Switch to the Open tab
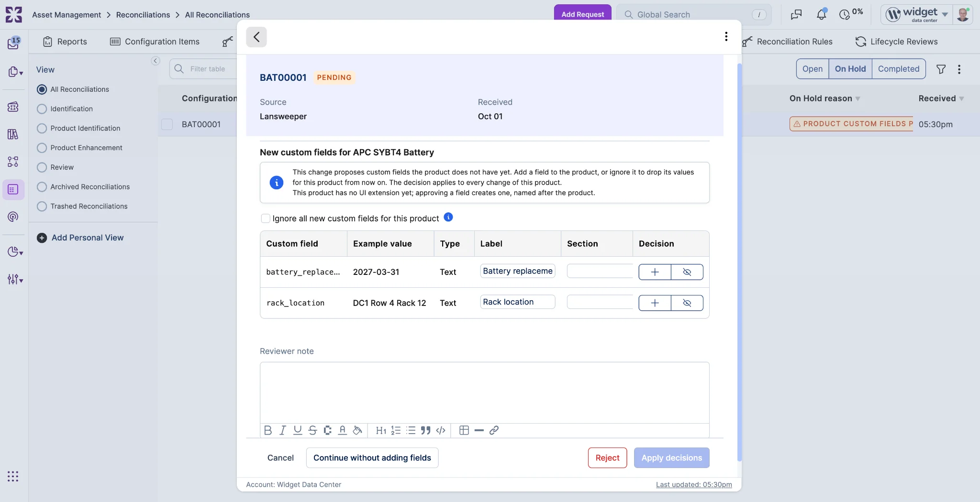 pos(812,69)
